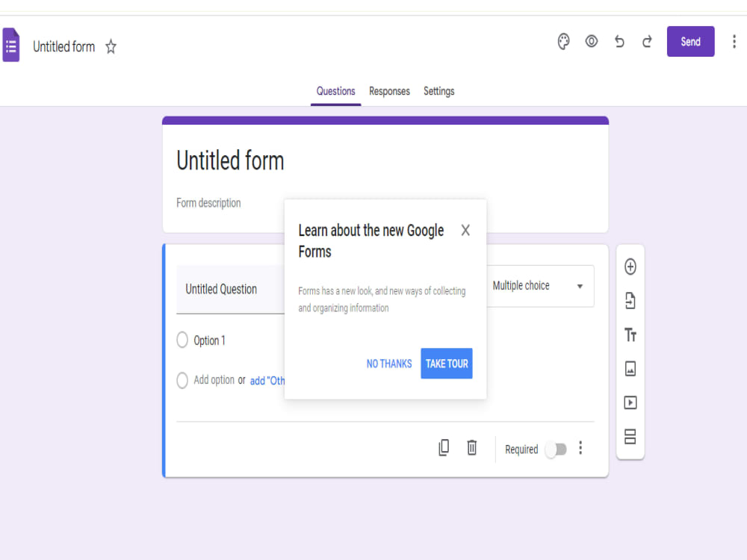Open the Settings tab
Viewport: 747px width, 560px height.
[438, 91]
